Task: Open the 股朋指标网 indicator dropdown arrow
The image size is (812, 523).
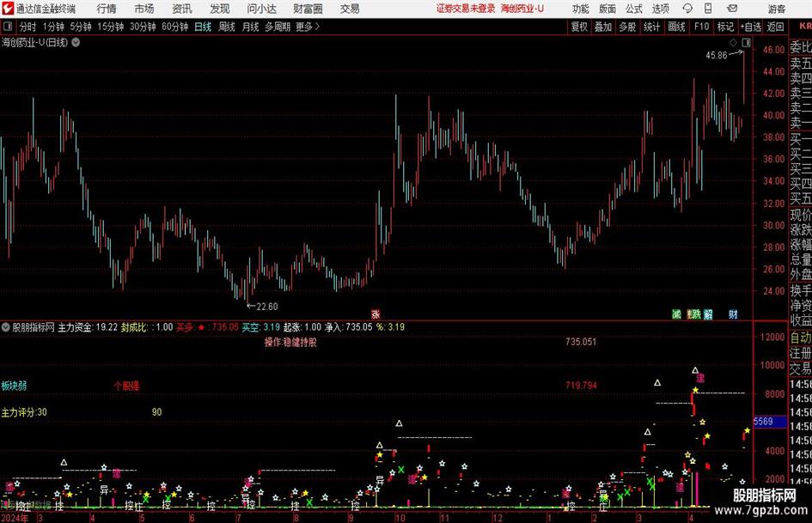Action: pos(6,327)
